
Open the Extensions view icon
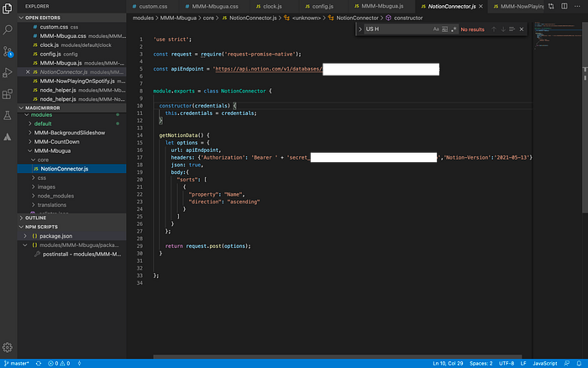pyautogui.click(x=8, y=94)
